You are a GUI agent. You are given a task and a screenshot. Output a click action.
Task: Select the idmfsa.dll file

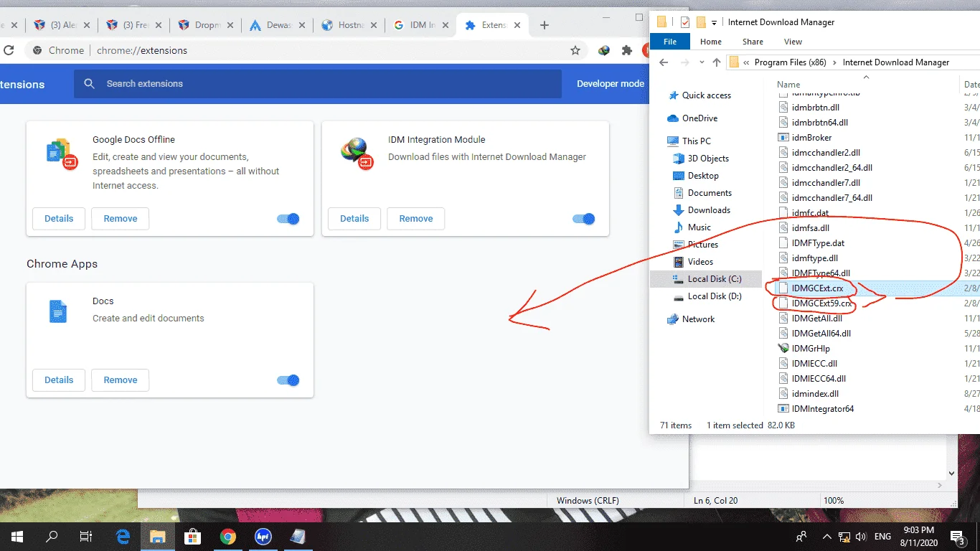point(810,228)
